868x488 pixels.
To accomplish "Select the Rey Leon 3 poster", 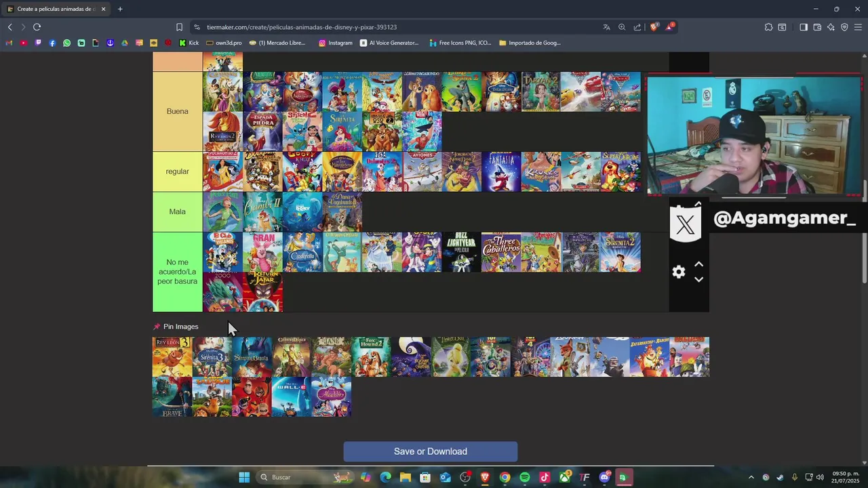I will [x=172, y=357].
